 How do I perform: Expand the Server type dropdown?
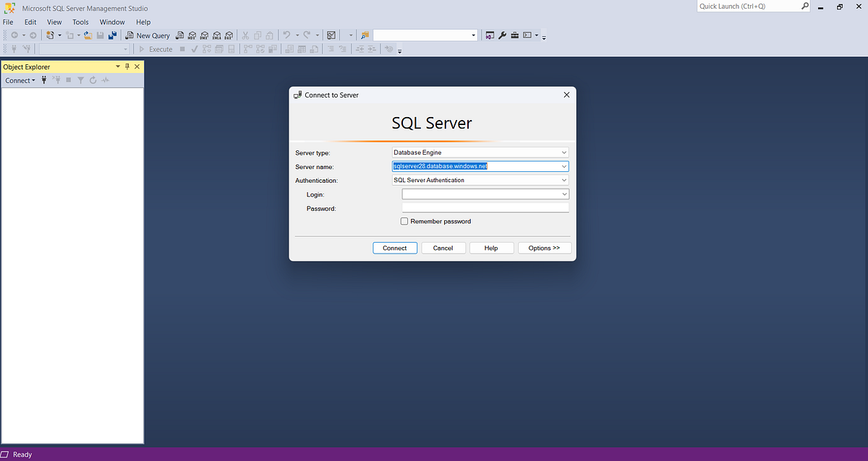click(x=564, y=152)
